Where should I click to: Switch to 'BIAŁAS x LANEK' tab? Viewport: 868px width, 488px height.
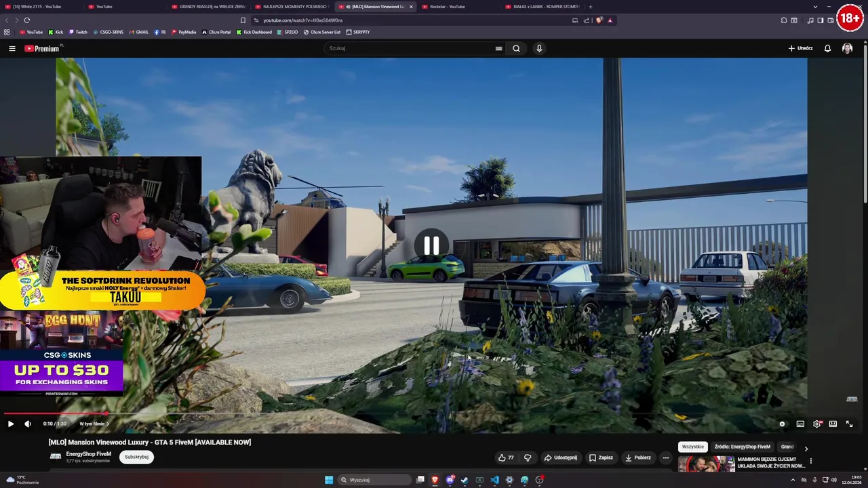542,7
